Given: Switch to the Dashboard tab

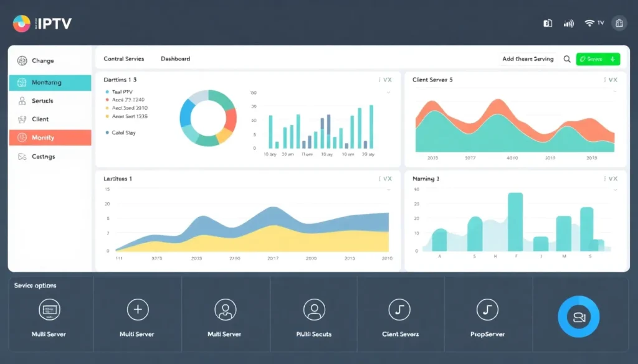Looking at the screenshot, I should (x=175, y=59).
